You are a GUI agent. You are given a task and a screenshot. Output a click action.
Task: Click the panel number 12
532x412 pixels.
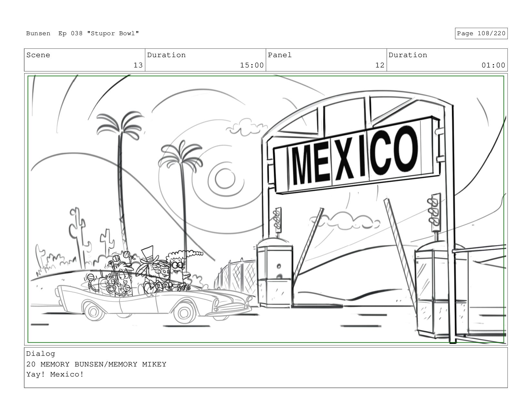click(380, 65)
